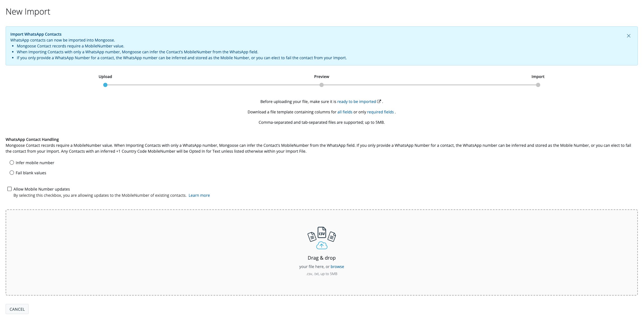Open the Learn more link
The width and height of the screenshot is (644, 318).
click(199, 195)
